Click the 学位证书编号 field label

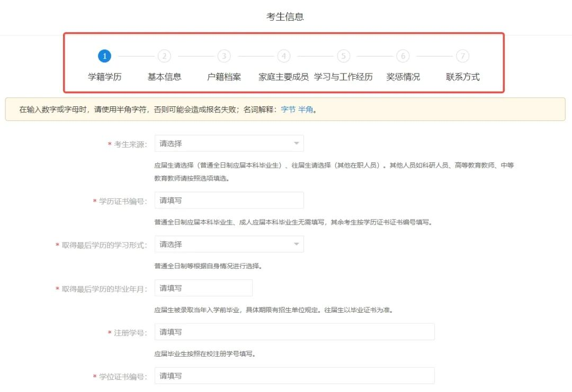coord(122,376)
